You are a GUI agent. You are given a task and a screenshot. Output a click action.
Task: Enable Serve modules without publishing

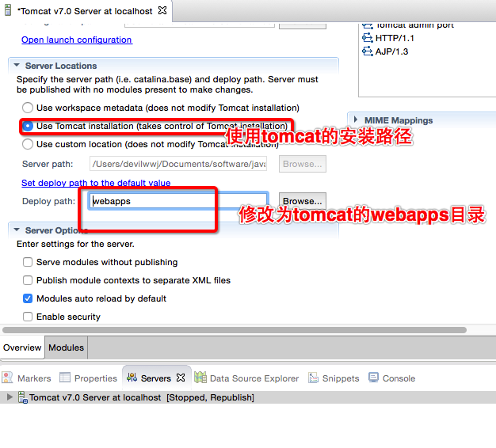[28, 262]
